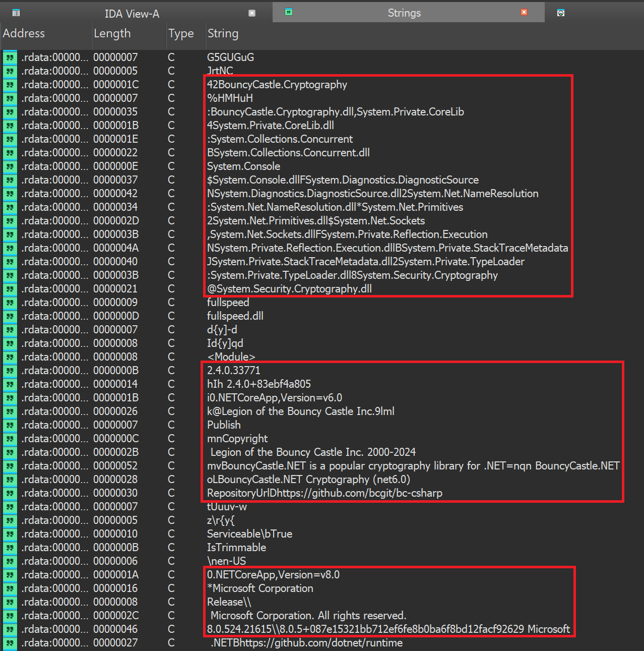Image resolution: width=644 pixels, height=651 pixels.
Task: Switch to the IDA View-A tab
Action: 132,14
